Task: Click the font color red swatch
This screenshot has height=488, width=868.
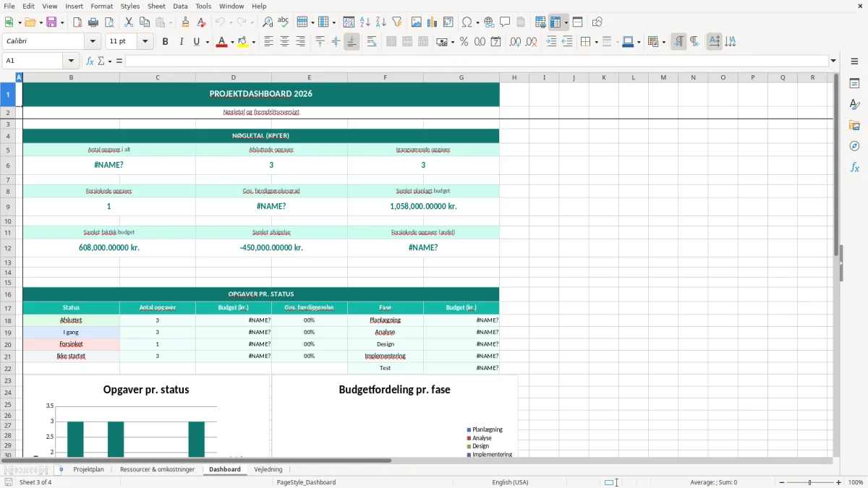Action: click(221, 42)
